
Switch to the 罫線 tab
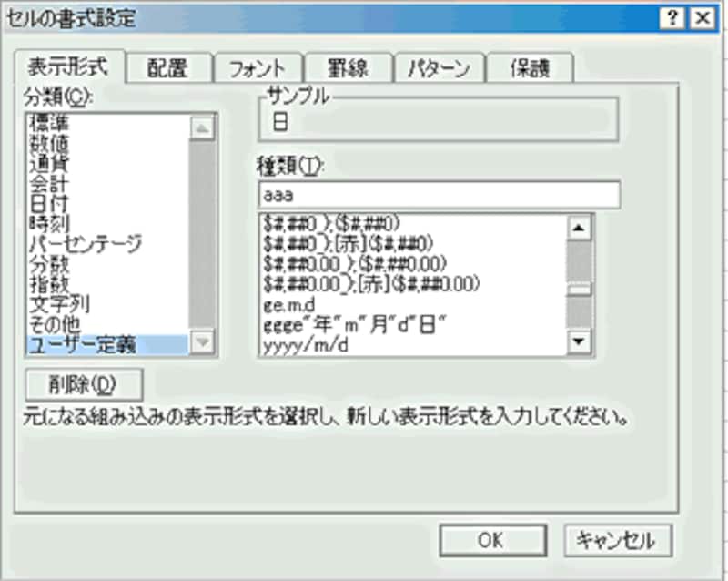pyautogui.click(x=348, y=68)
